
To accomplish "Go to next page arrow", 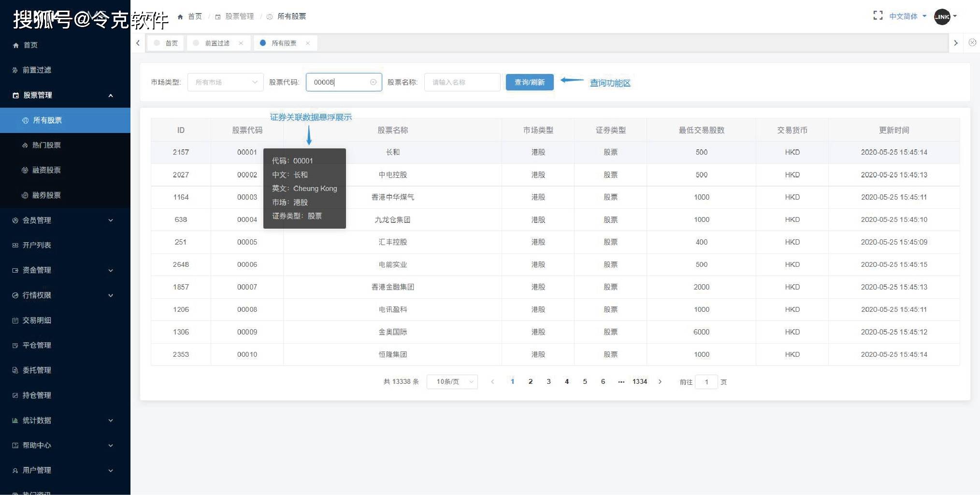I will point(660,382).
